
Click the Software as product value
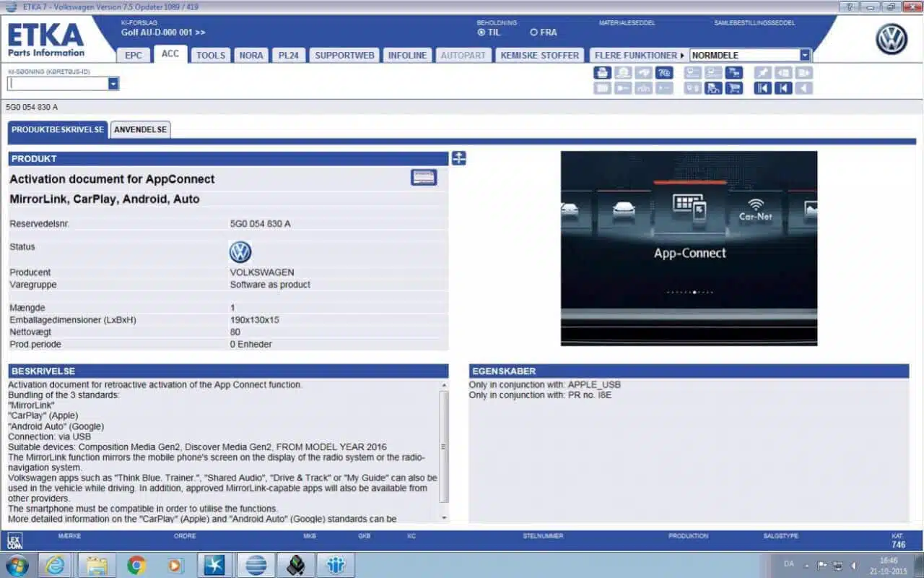[270, 285]
